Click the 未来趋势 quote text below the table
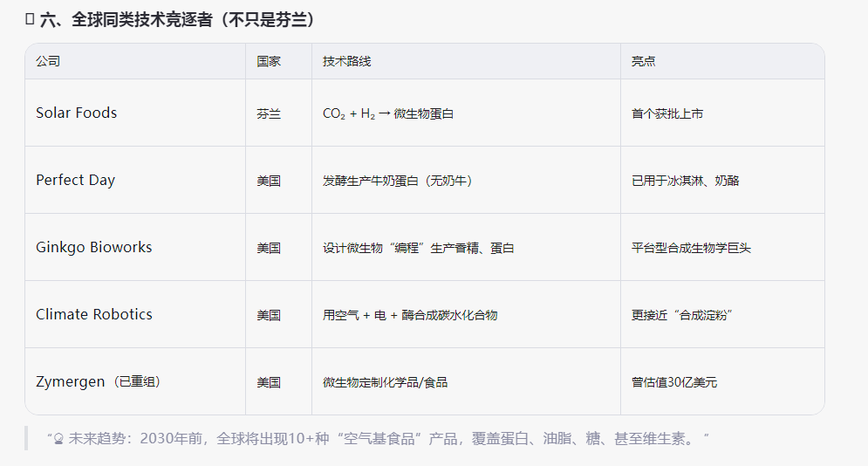Screen dimensions: 868x466 click(378, 439)
